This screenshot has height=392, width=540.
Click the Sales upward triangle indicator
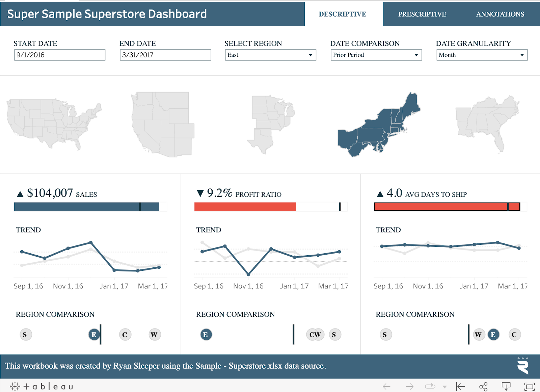tap(20, 194)
